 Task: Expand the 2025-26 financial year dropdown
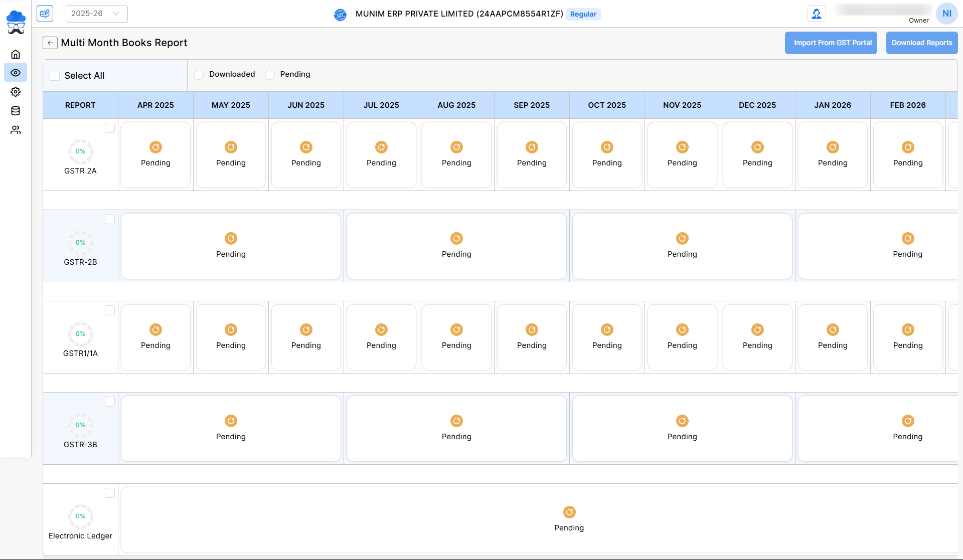96,14
